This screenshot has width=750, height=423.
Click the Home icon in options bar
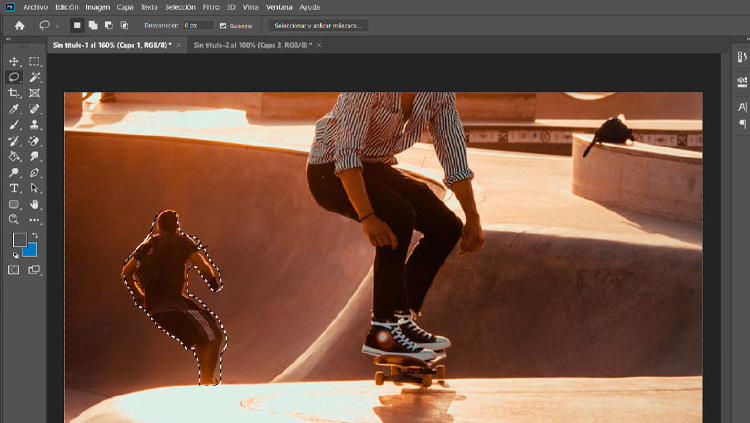click(x=20, y=25)
